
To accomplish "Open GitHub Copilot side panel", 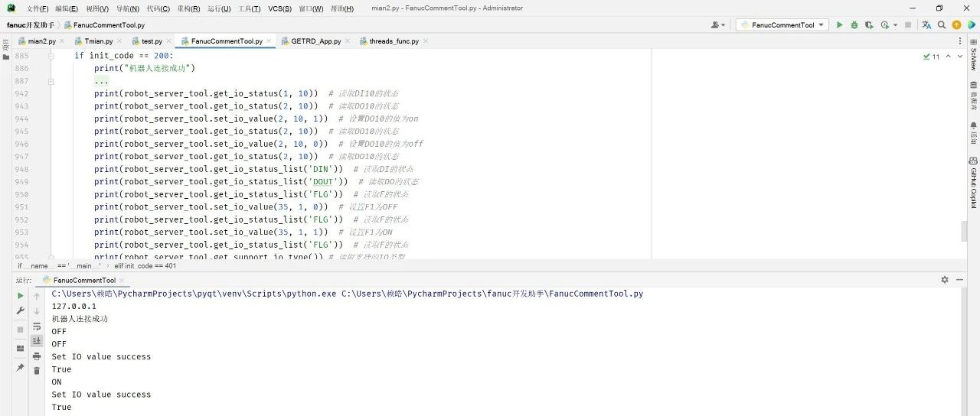I will click(973, 183).
